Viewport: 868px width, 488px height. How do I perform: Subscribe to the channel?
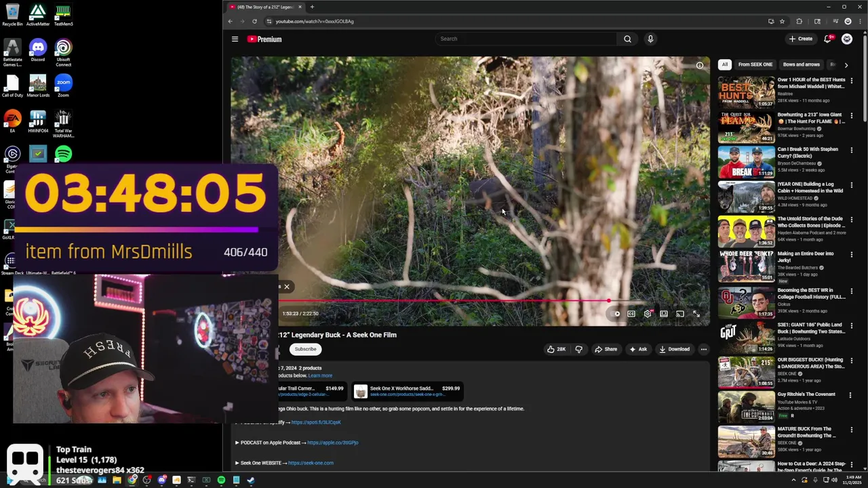tap(305, 349)
